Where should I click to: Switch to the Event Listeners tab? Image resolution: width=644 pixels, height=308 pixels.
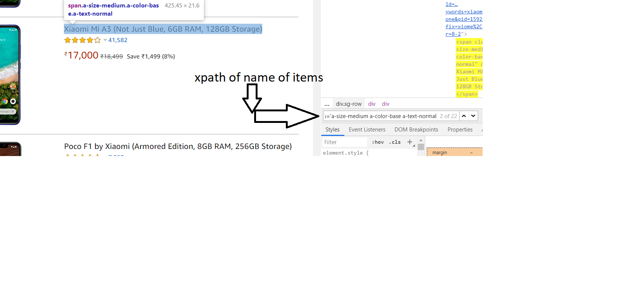[x=367, y=130]
